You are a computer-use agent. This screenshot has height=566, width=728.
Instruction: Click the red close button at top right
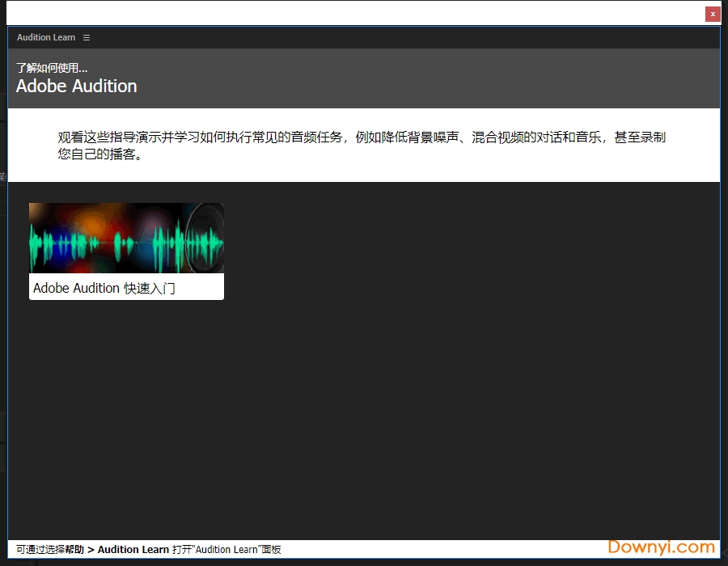[x=713, y=14]
